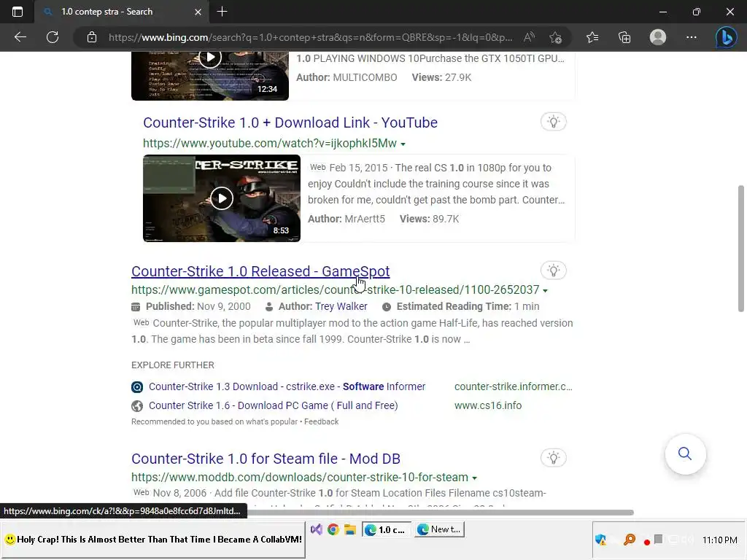The image size is (747, 560).
Task: Click the moddb.com downloads URL
Action: [300, 477]
